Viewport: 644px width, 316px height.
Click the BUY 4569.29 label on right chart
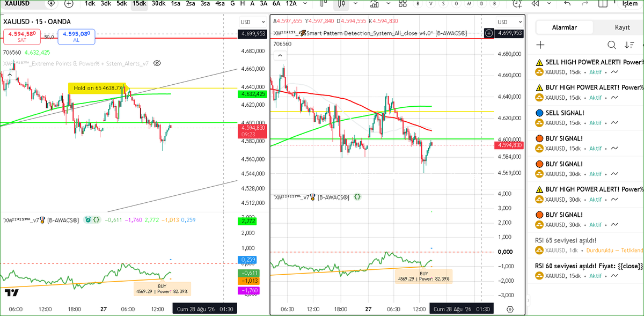[x=423, y=276]
